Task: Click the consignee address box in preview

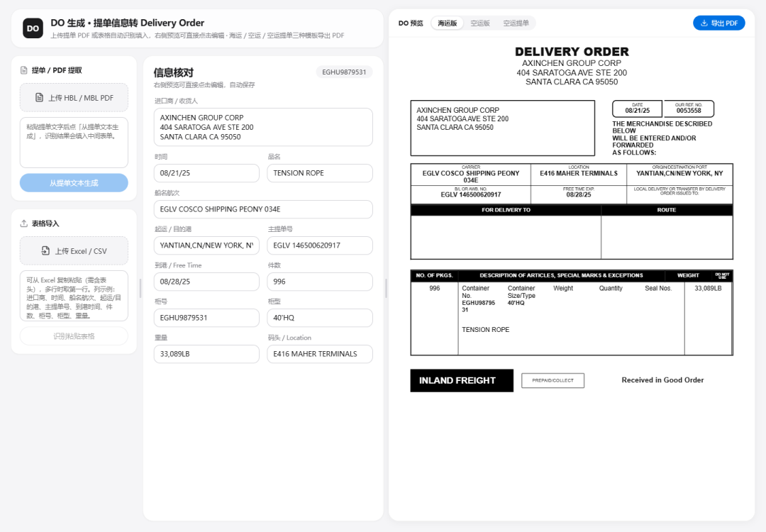Action: (x=503, y=128)
